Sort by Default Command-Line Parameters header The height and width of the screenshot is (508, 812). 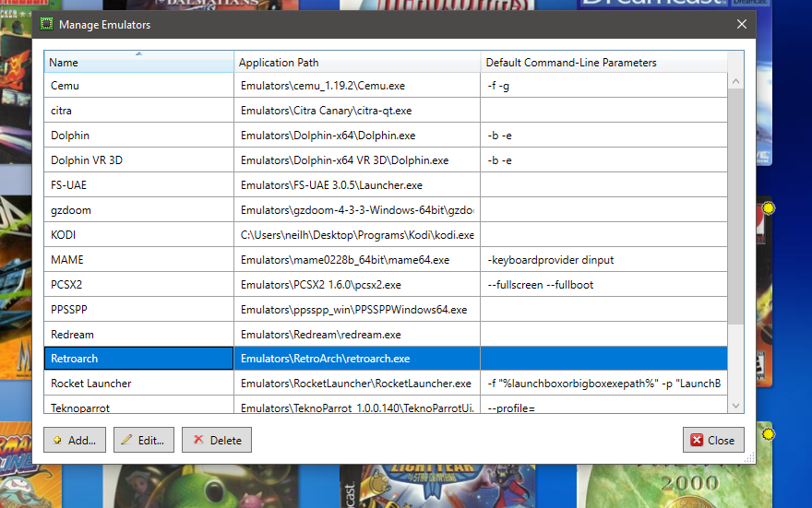(603, 62)
